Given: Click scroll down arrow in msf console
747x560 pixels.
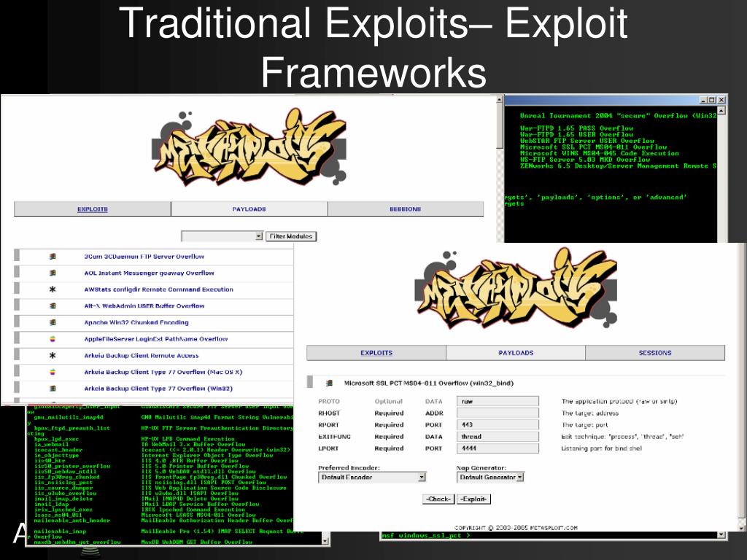Looking at the screenshot, I should (721, 534).
